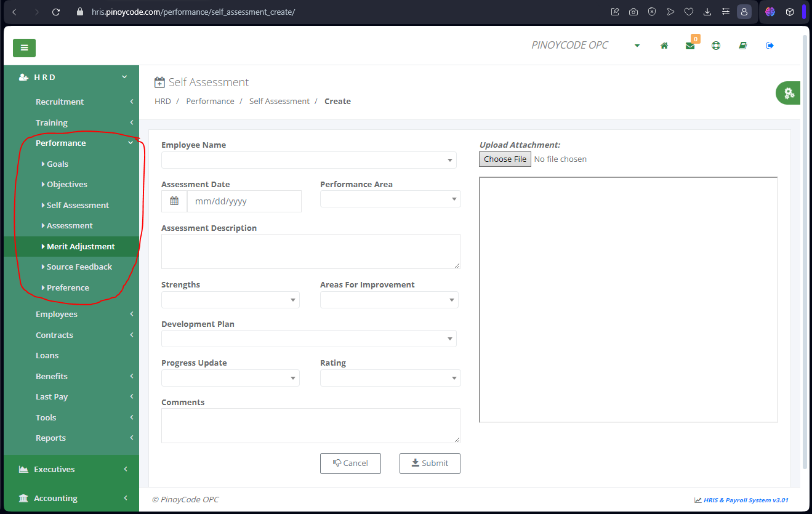Click the Cancel button
The height and width of the screenshot is (514, 812).
pyautogui.click(x=350, y=463)
